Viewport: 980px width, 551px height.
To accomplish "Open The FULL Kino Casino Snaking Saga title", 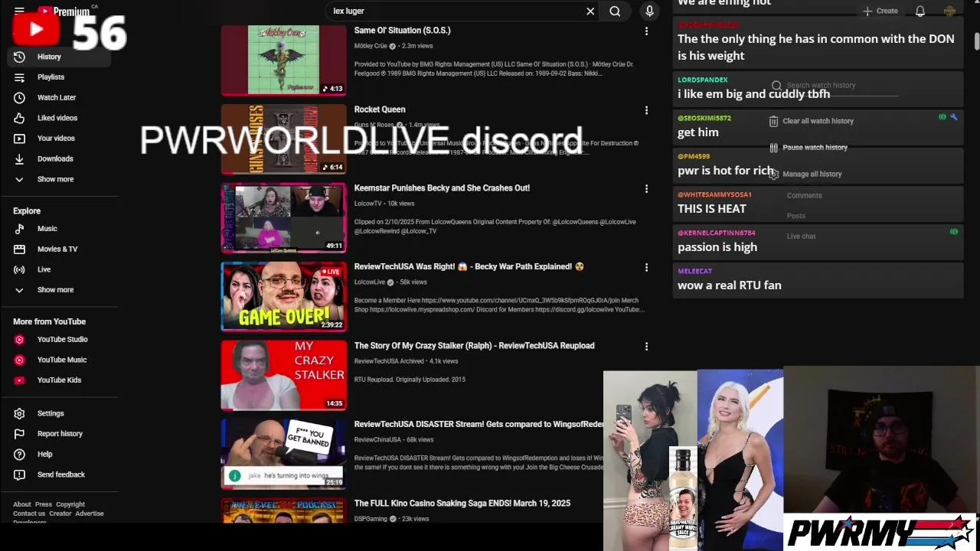I will [x=462, y=504].
